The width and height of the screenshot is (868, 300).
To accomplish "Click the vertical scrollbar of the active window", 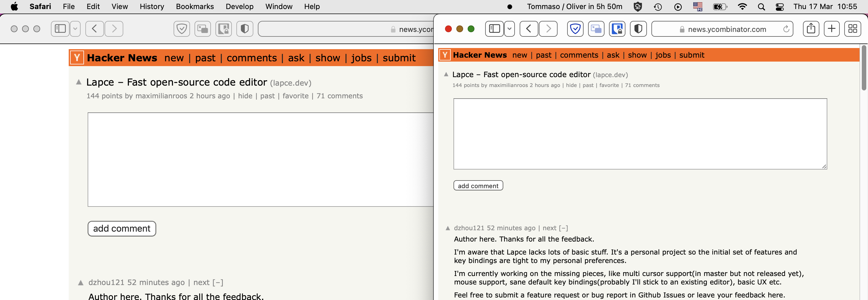I will [x=864, y=67].
